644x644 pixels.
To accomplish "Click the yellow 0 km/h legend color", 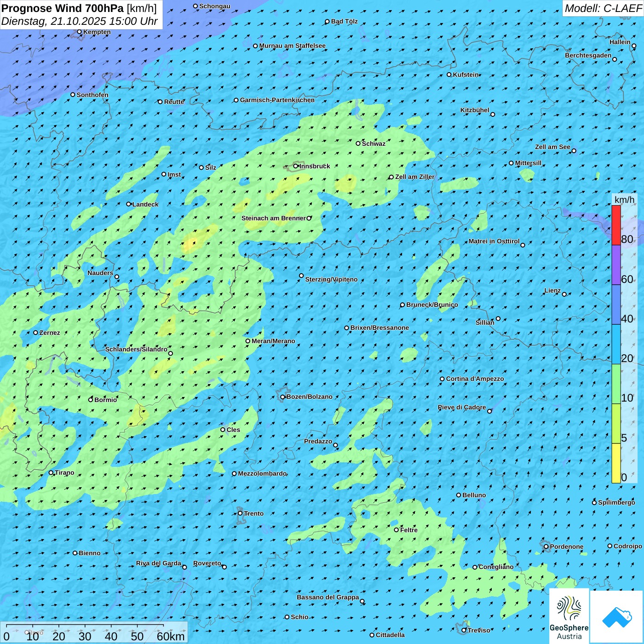I will coord(616,463).
